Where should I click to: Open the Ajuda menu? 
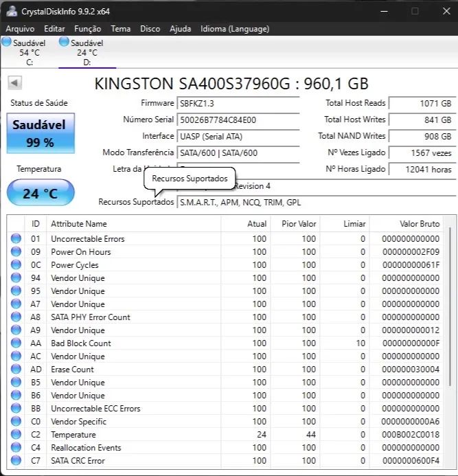coord(181,29)
